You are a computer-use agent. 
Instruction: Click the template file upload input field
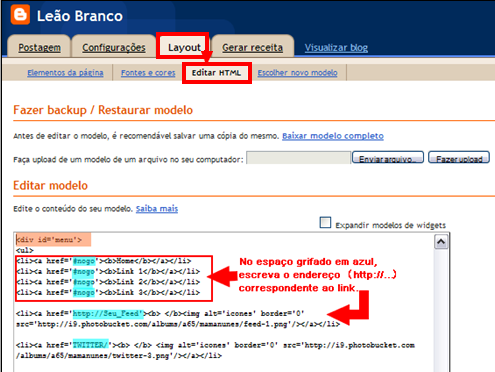[x=298, y=158]
